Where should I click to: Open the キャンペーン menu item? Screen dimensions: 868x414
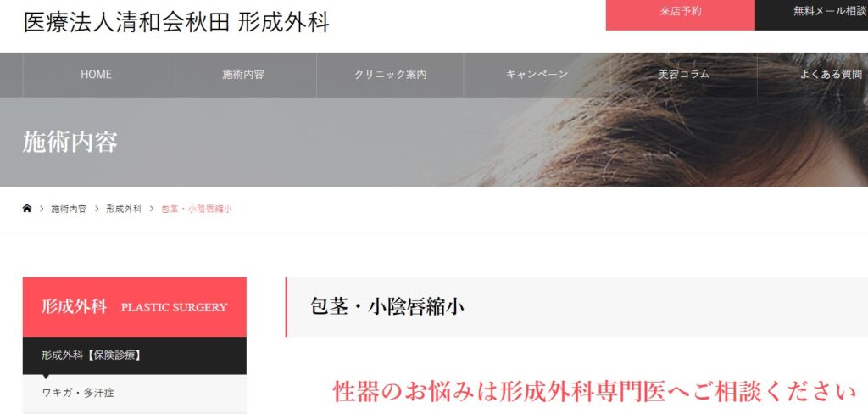537,75
